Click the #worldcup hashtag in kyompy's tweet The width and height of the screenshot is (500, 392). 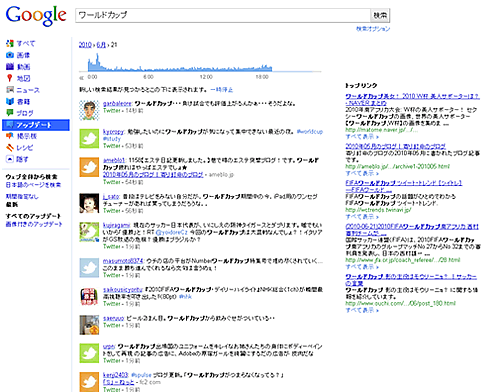pos(310,132)
